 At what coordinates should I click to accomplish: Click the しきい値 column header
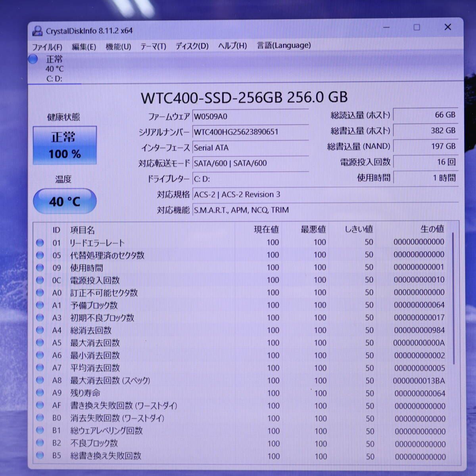click(x=359, y=229)
